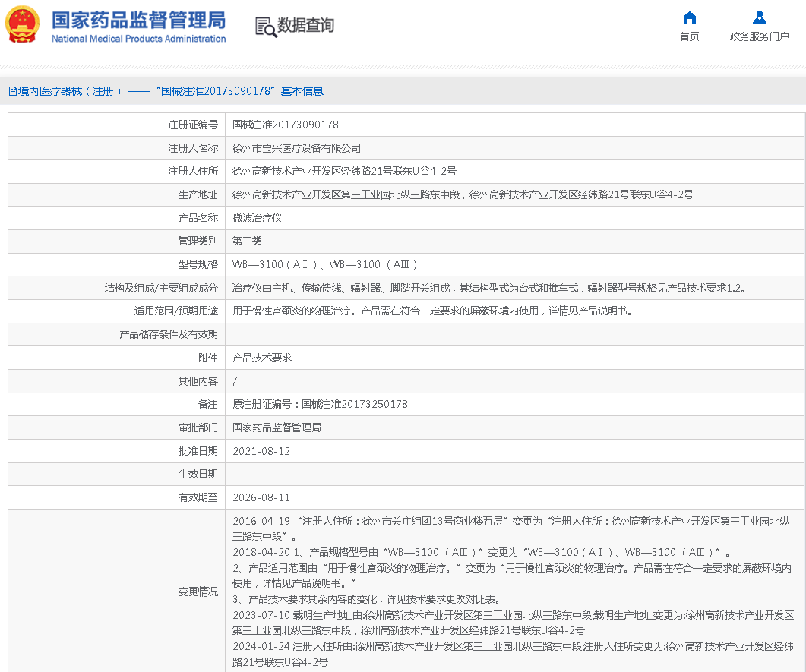Select the 2018-04-20 change record line
The height and width of the screenshot is (672, 806).
click(481, 552)
